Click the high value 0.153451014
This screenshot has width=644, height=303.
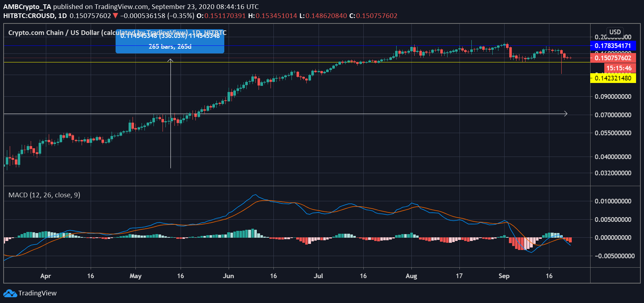click(276, 16)
